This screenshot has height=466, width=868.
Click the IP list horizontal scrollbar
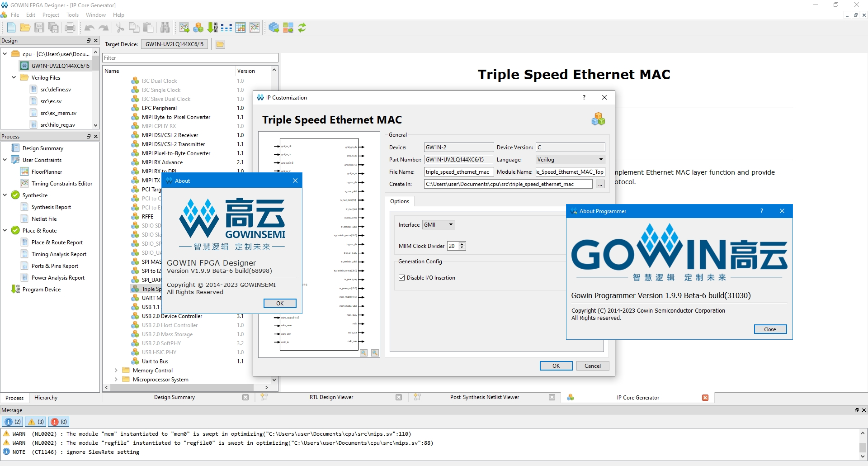pos(182,387)
